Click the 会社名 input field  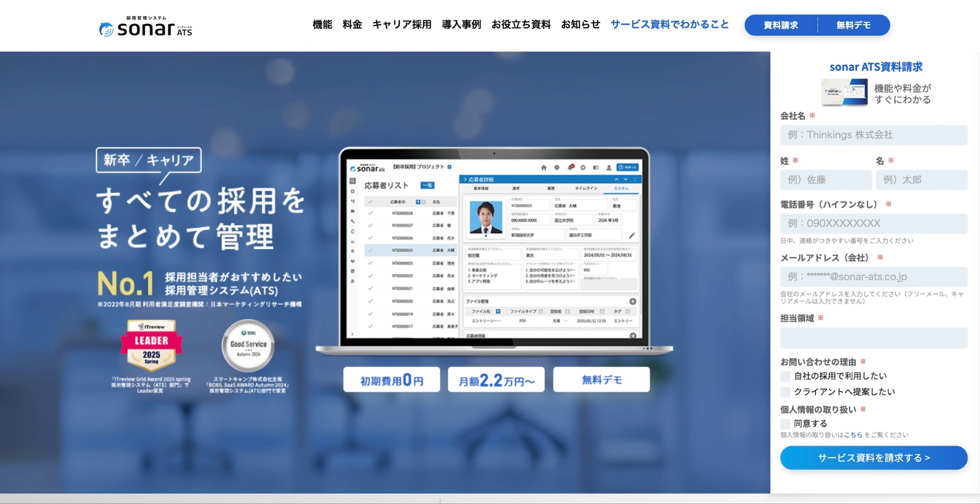coord(874,135)
